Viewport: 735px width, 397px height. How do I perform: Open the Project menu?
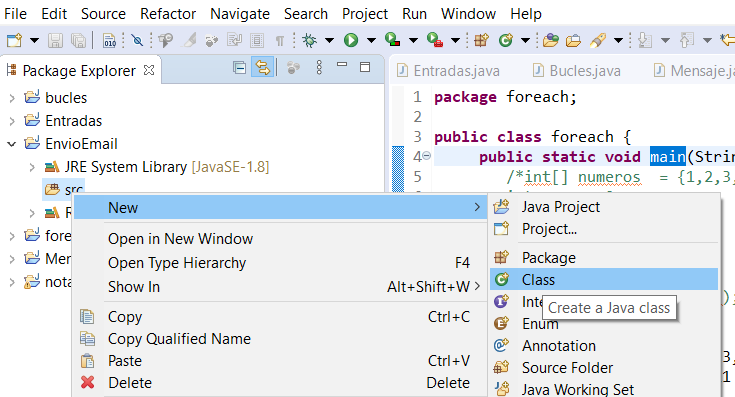click(365, 14)
